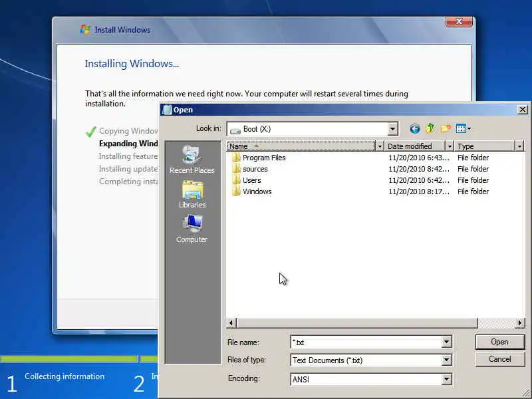Open Libraries in sidebar
Screen dimensions: 532x399
192,194
